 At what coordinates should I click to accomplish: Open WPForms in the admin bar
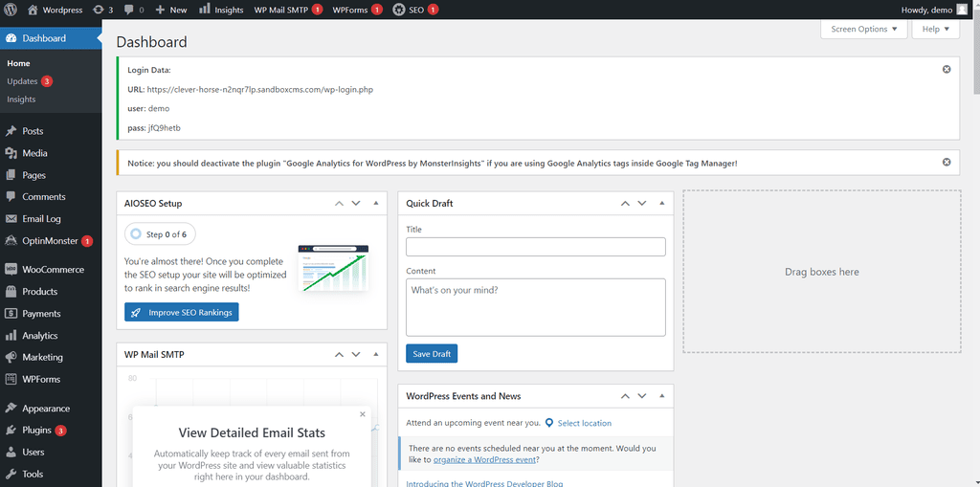click(357, 10)
